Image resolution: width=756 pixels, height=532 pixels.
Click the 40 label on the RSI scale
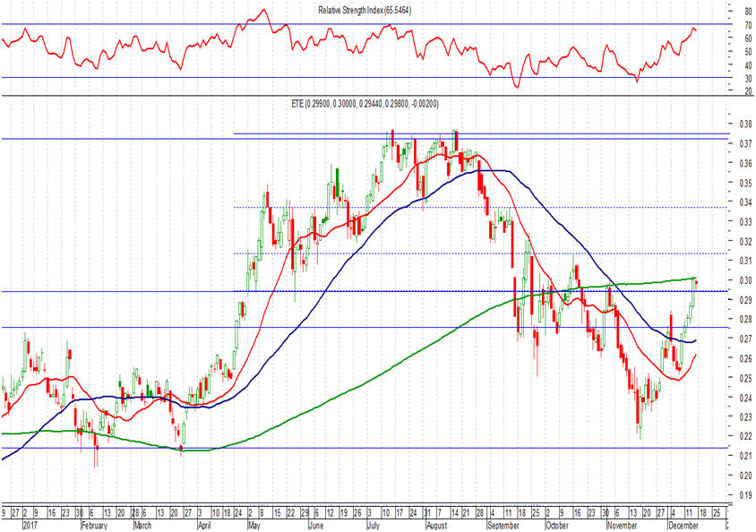[x=748, y=65]
